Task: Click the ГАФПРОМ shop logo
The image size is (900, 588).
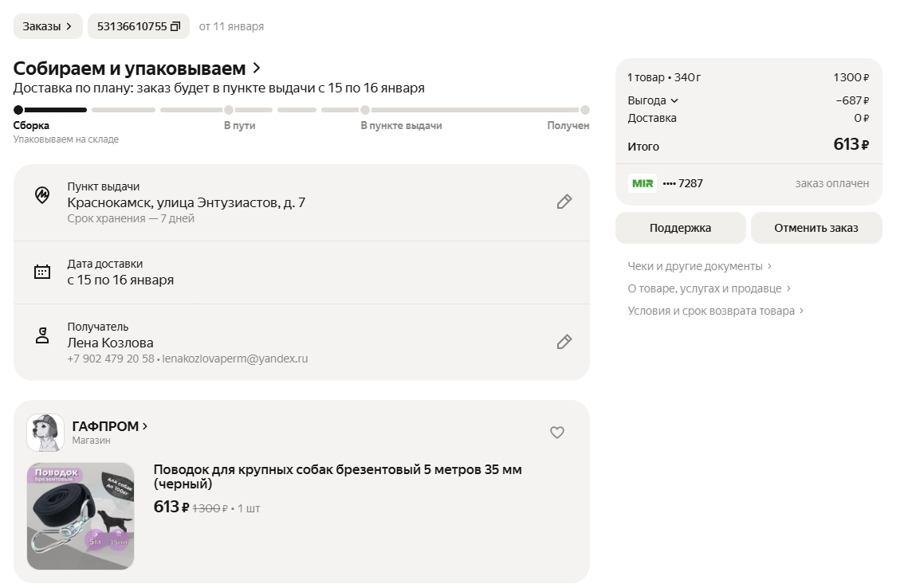Action: 45,433
